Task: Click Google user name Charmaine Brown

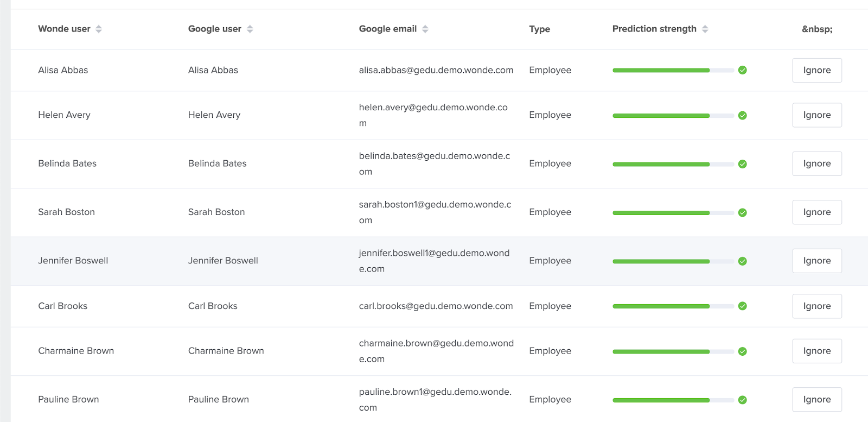Action: (226, 351)
